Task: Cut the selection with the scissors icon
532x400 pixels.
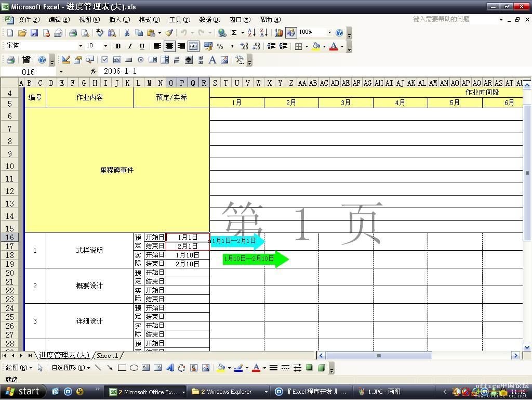Action: click(127, 33)
